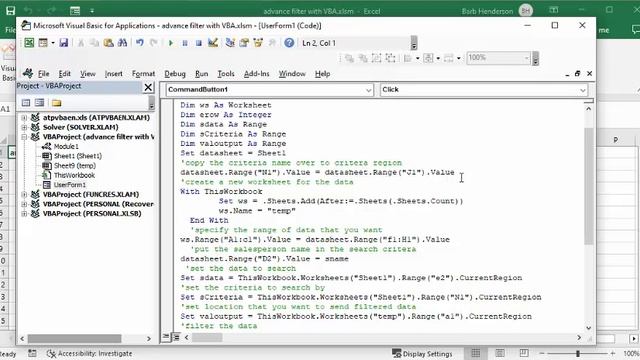
Task: Open the Insert menu
Action: click(113, 74)
